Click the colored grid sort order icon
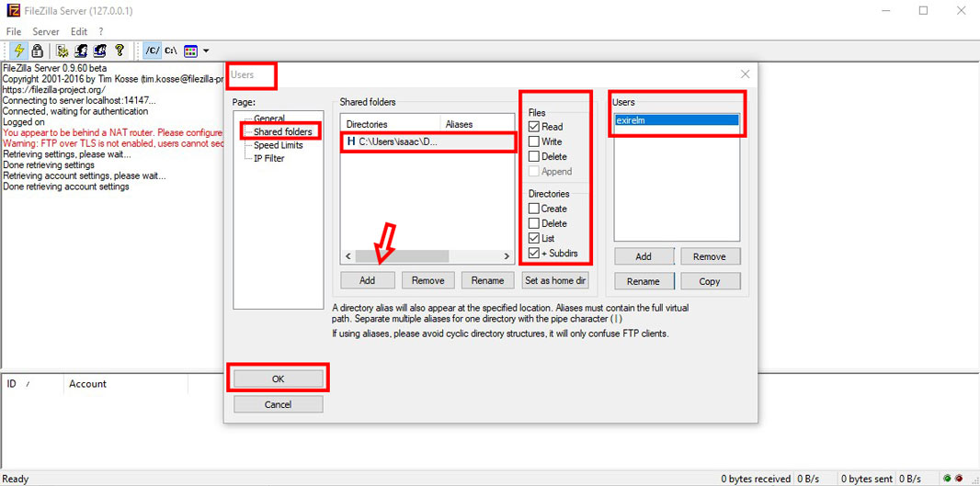This screenshot has width=980, height=486. point(191,51)
